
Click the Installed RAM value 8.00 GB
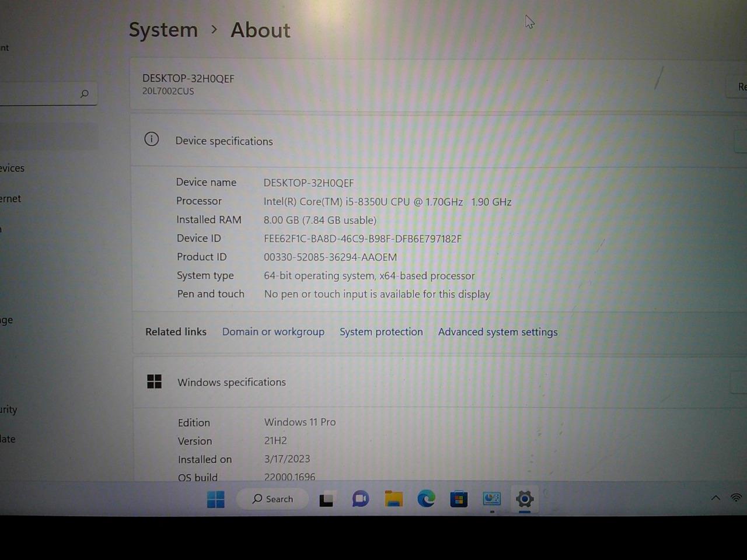point(320,220)
